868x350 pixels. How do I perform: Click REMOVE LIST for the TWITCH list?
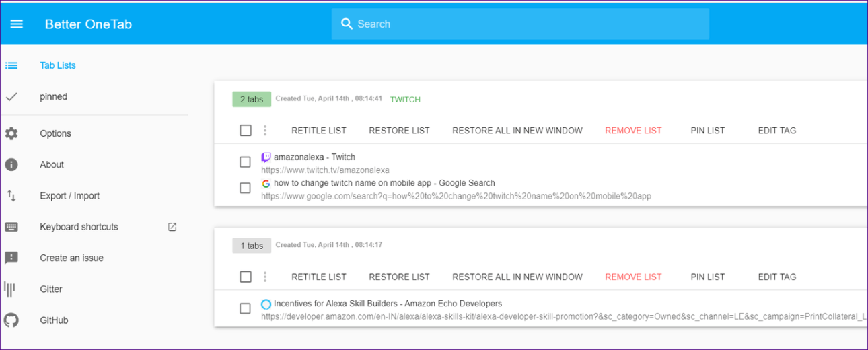point(633,131)
